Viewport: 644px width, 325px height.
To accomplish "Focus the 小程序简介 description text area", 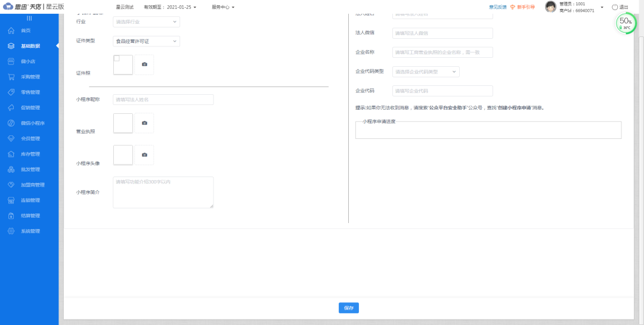I will [x=163, y=192].
